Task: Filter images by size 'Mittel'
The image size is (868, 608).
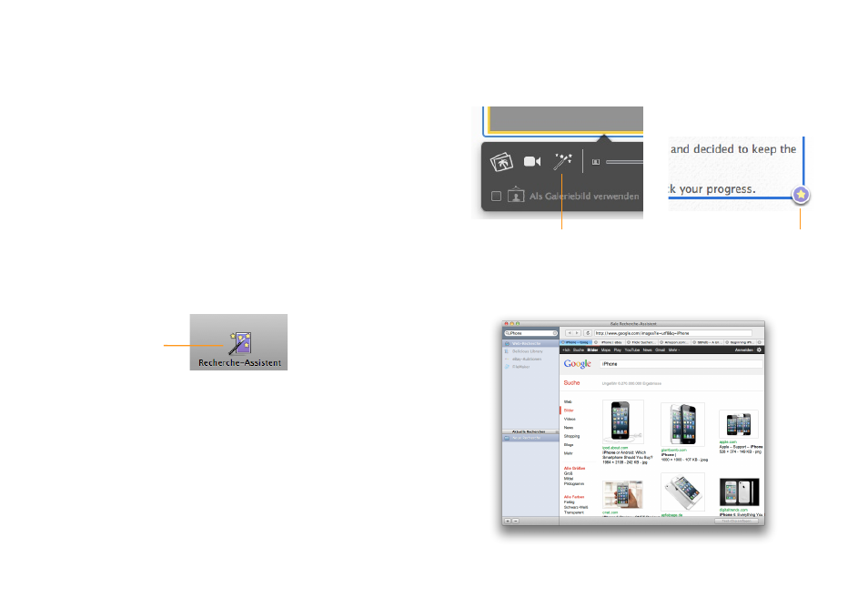Action: point(569,479)
